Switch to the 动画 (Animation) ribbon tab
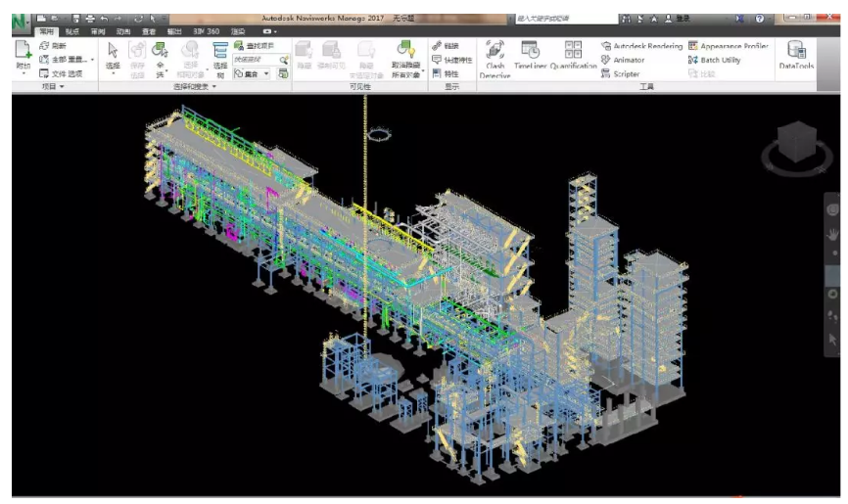 click(x=123, y=31)
